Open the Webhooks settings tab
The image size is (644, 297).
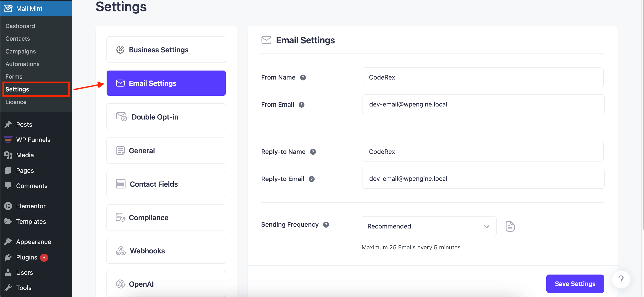click(166, 251)
